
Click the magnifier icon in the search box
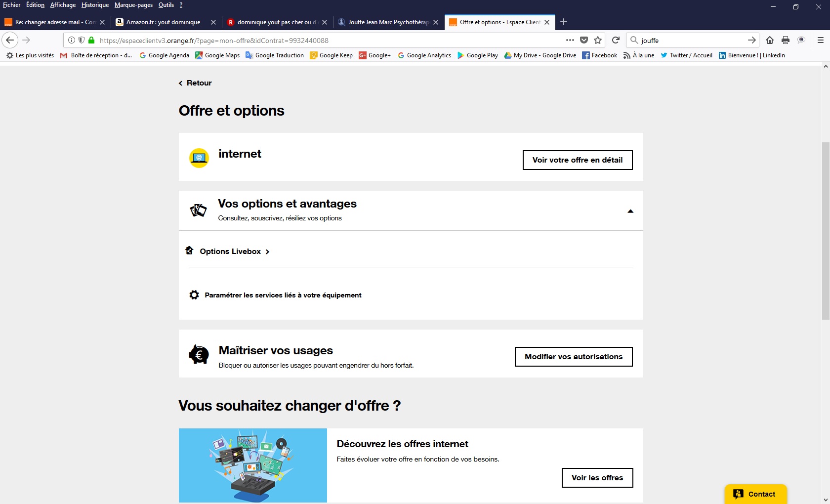pyautogui.click(x=634, y=40)
